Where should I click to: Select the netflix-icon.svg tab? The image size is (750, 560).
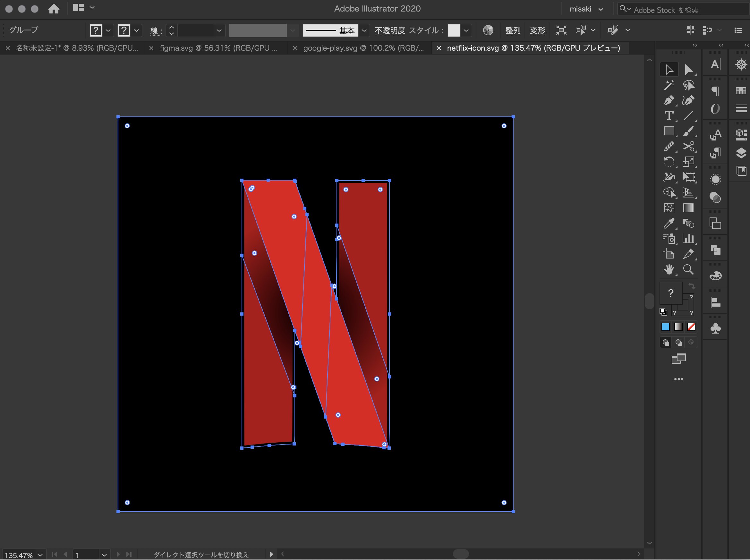tap(533, 48)
